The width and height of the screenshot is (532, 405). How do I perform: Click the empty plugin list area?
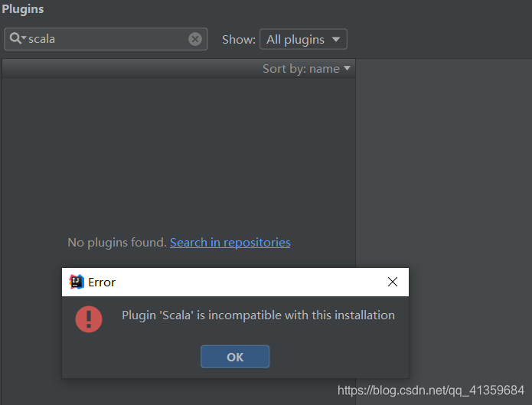[x=179, y=153]
